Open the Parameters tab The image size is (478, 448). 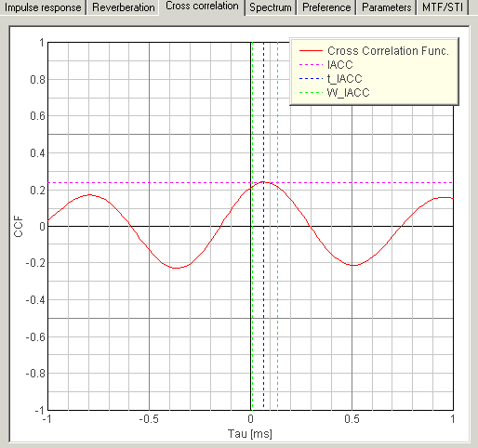tap(387, 7)
